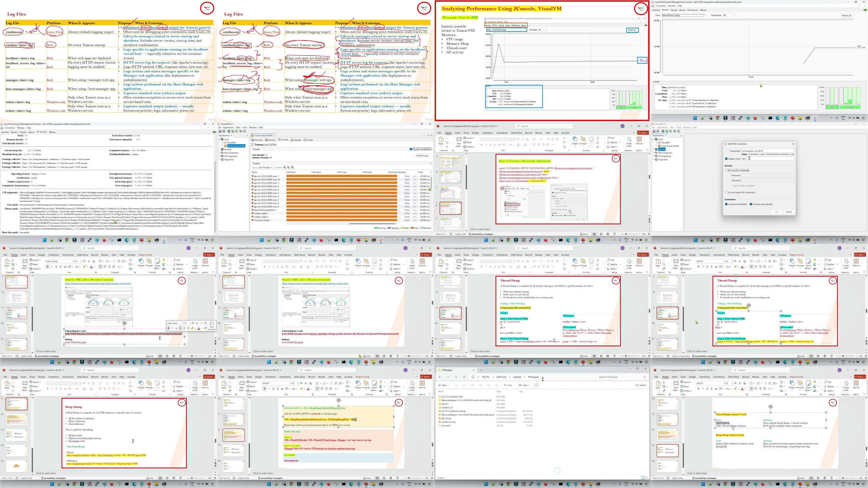Zoom in on the VisualVM threads timeline

coord(285,167)
